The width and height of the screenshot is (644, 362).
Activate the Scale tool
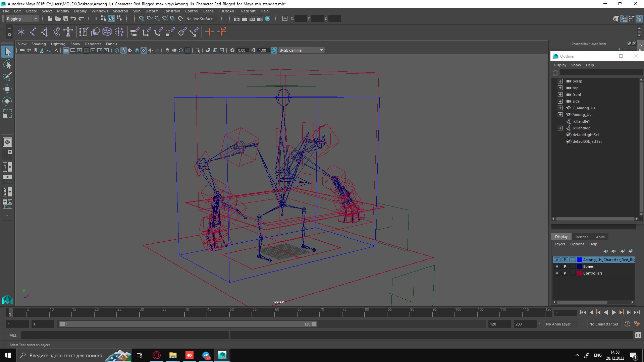[x=7, y=114]
